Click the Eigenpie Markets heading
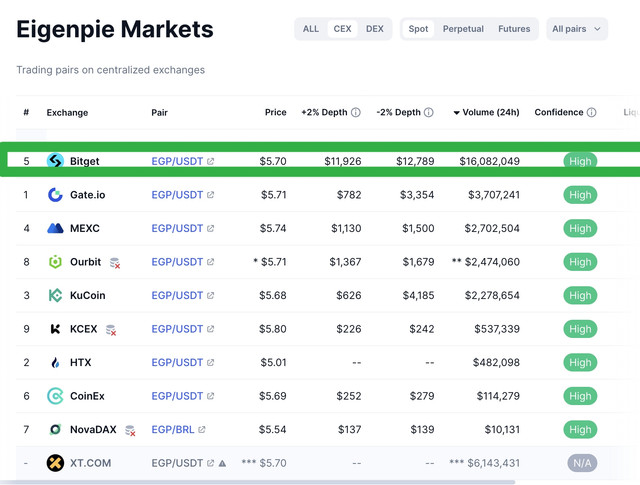The width and height of the screenshot is (640, 485). pyautogui.click(x=115, y=29)
